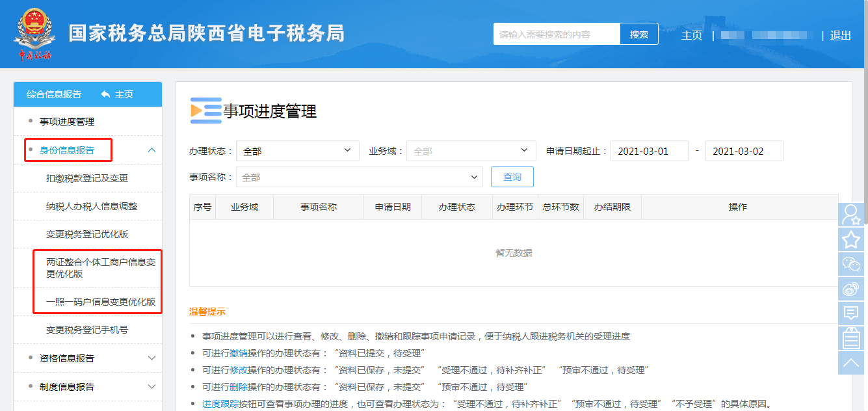Open the 业务域 dropdown
Image resolution: width=868 pixels, height=411 pixels.
[x=471, y=151]
